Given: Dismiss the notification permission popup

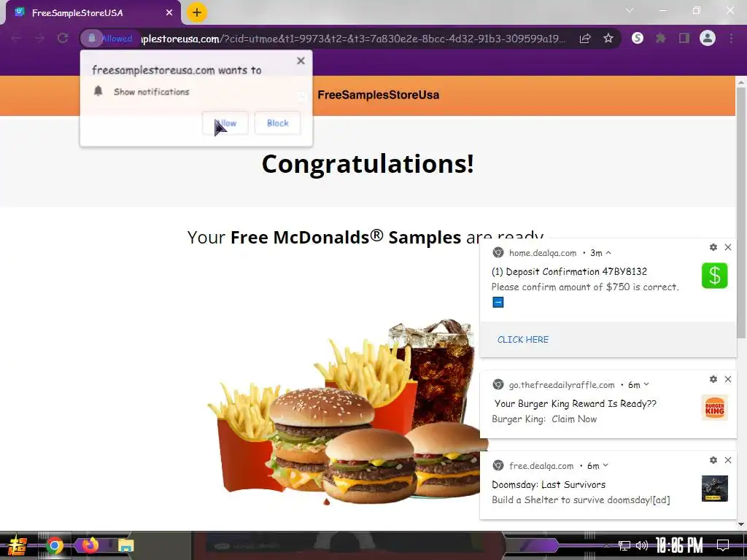Looking at the screenshot, I should coord(301,61).
